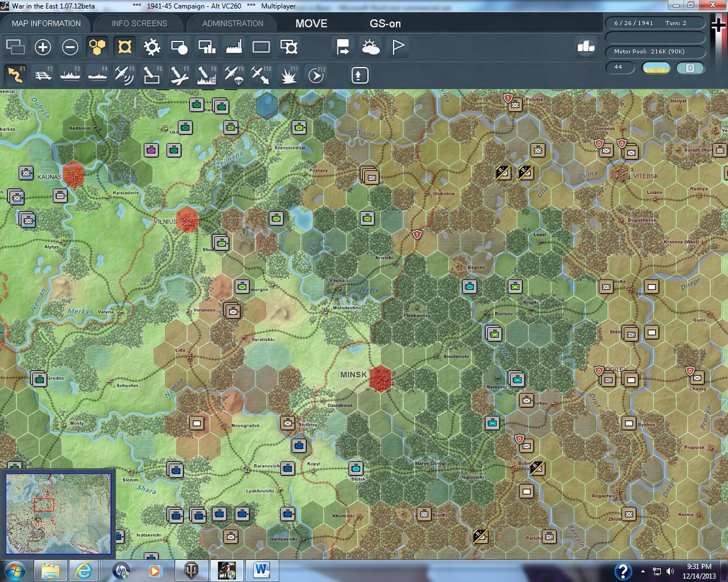The width and height of the screenshot is (728, 582).
Task: Click the MOVE mode label
Action: 311,23
